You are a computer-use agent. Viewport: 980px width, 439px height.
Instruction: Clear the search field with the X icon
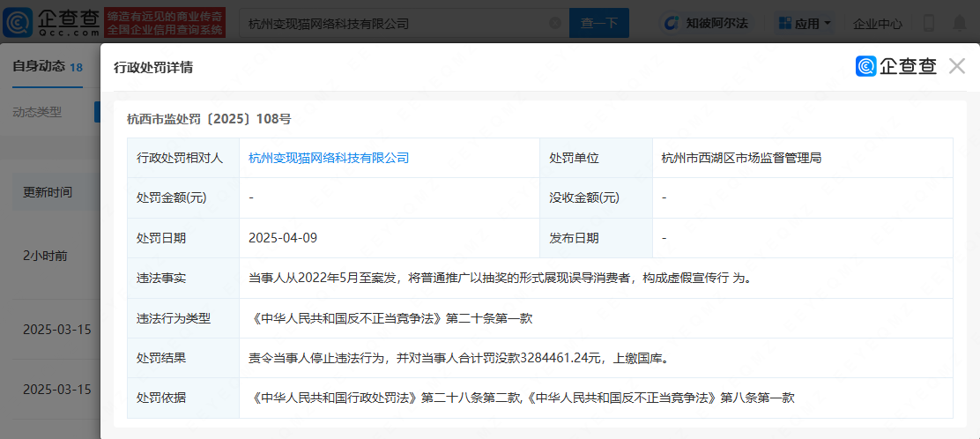pos(554,24)
